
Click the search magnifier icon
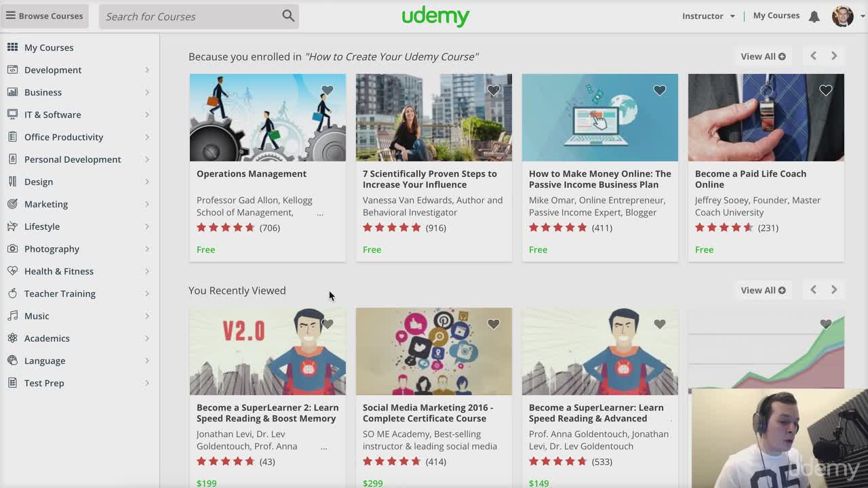pos(288,16)
